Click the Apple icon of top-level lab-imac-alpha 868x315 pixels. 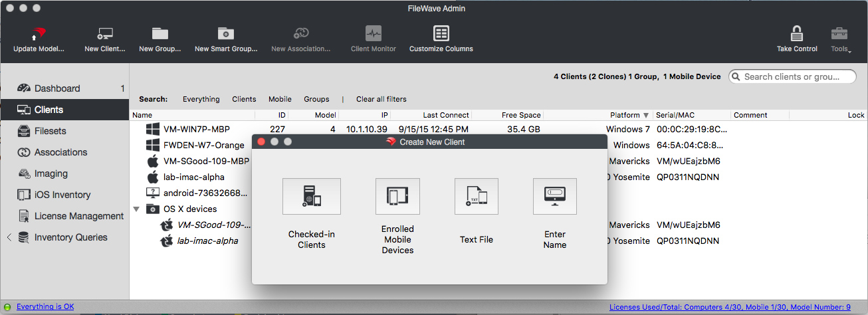point(153,177)
